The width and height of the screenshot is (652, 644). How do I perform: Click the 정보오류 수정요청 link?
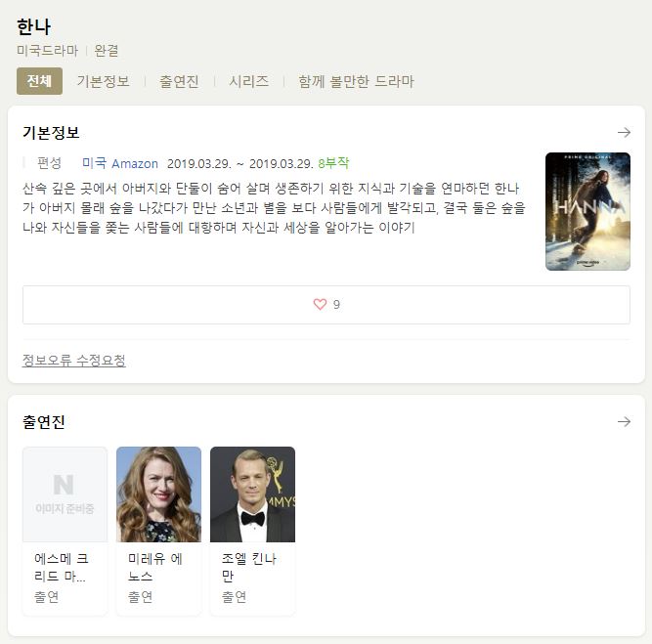pyautogui.click(x=74, y=360)
